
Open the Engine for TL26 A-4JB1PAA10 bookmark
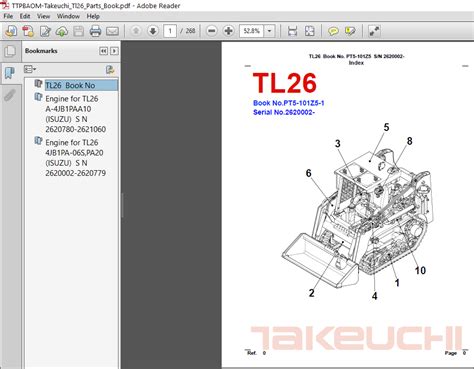click(x=76, y=114)
